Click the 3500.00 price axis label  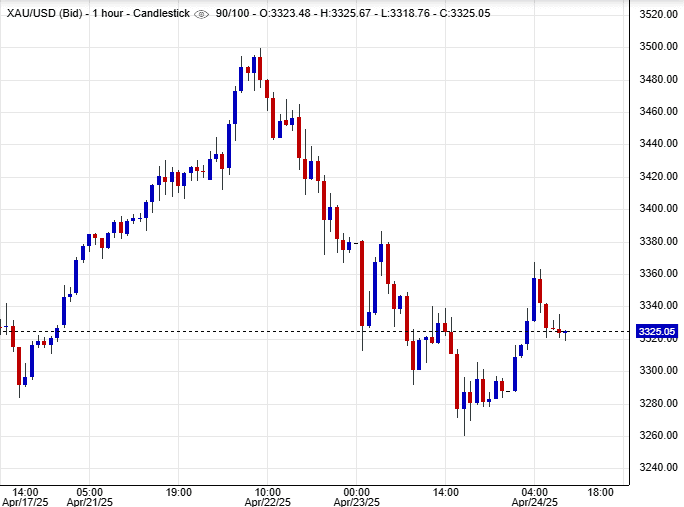click(x=656, y=47)
